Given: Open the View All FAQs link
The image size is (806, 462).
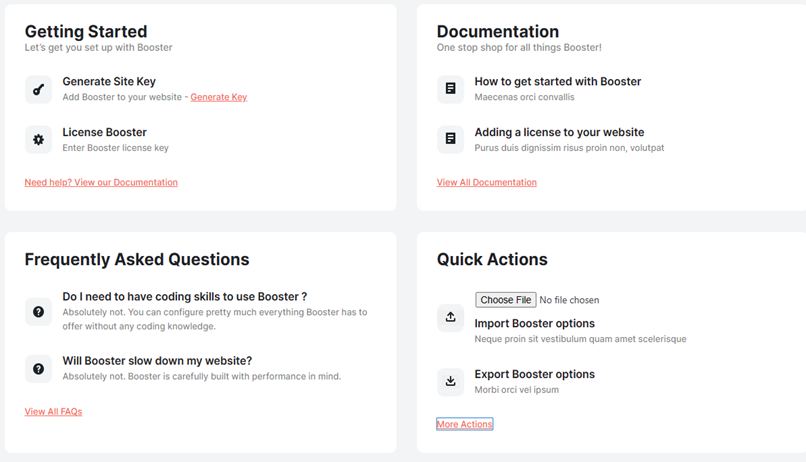Looking at the screenshot, I should click(x=53, y=412).
